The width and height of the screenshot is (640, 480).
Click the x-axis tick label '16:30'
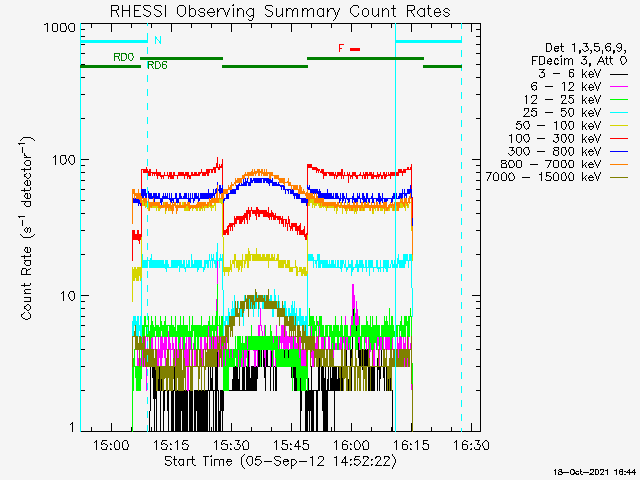[x=471, y=445]
